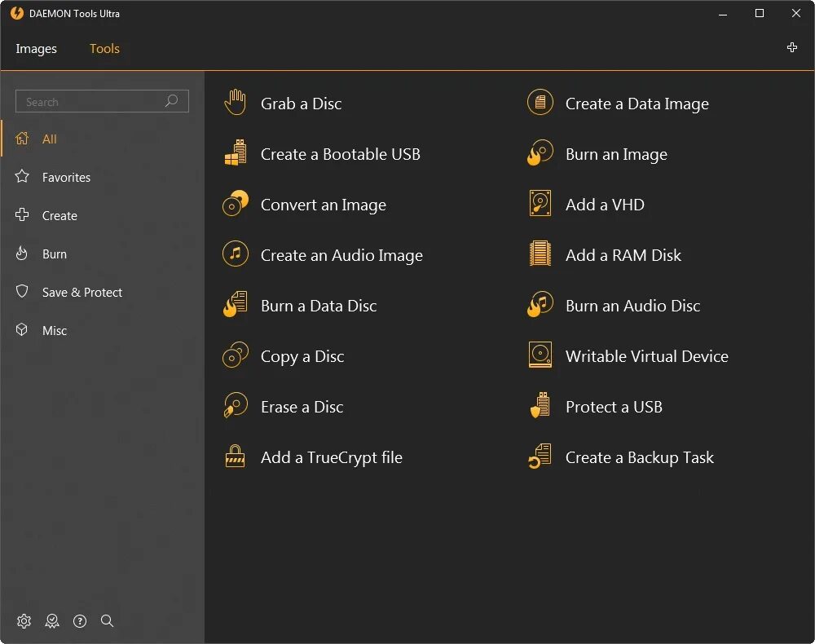Click the license ribbon badge icon
Screen dimensions: 815x644
tap(52, 621)
